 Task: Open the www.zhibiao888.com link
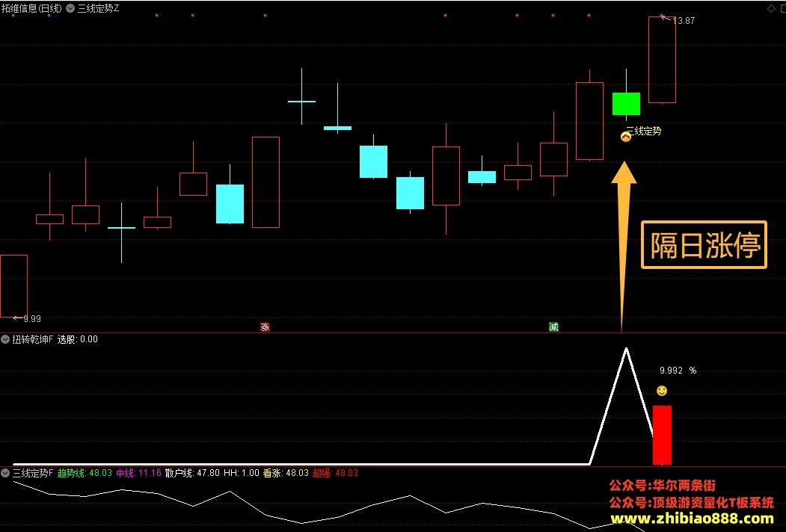(x=692, y=518)
